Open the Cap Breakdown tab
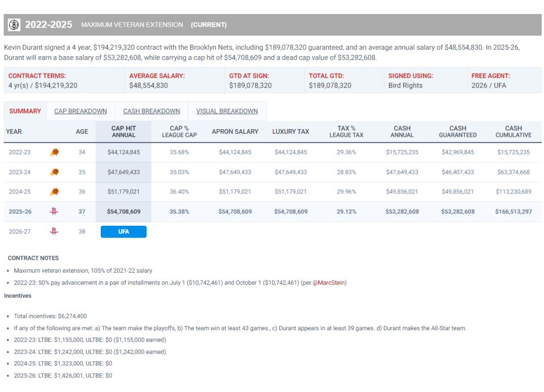544x392 pixels. tap(80, 111)
